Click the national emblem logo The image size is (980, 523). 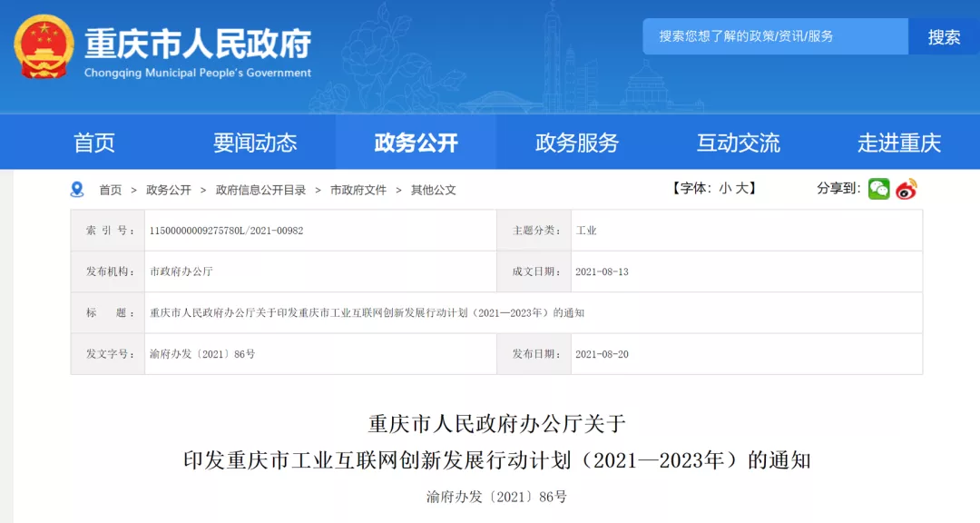point(44,47)
